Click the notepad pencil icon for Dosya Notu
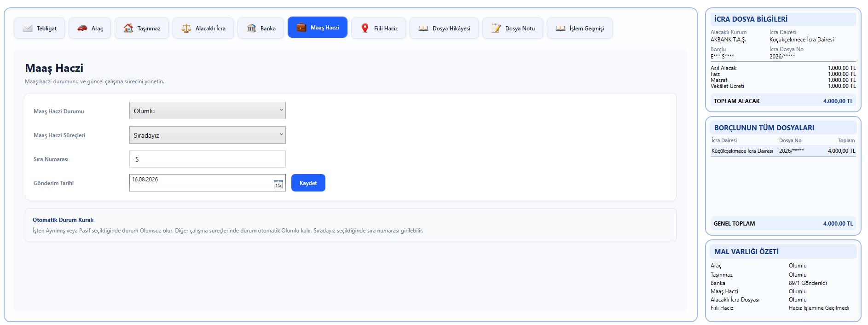 [496, 28]
